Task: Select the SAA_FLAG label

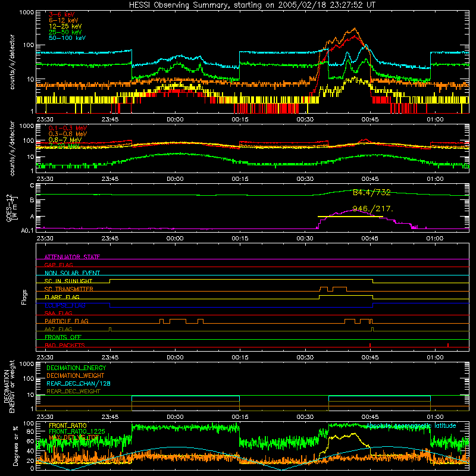Action: (58, 314)
